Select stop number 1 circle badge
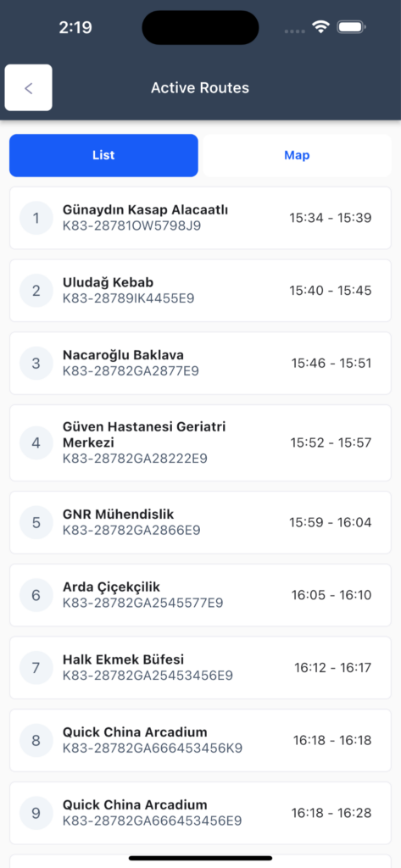 point(36,218)
